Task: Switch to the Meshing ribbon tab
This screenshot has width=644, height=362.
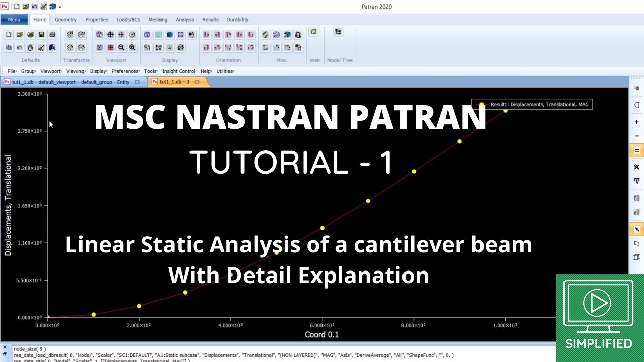Action: [157, 20]
